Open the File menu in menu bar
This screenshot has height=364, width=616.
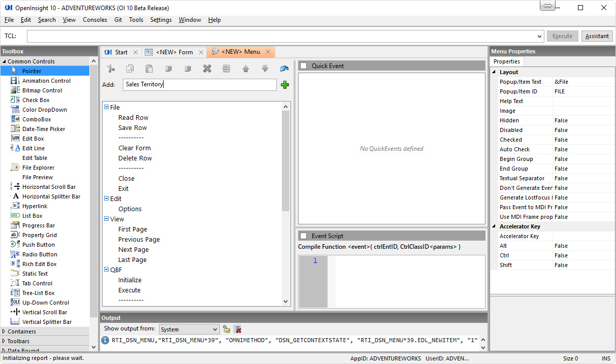pyautogui.click(x=9, y=20)
